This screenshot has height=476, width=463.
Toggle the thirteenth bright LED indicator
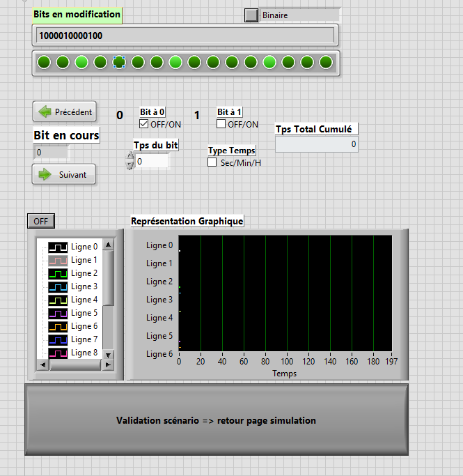pos(269,63)
